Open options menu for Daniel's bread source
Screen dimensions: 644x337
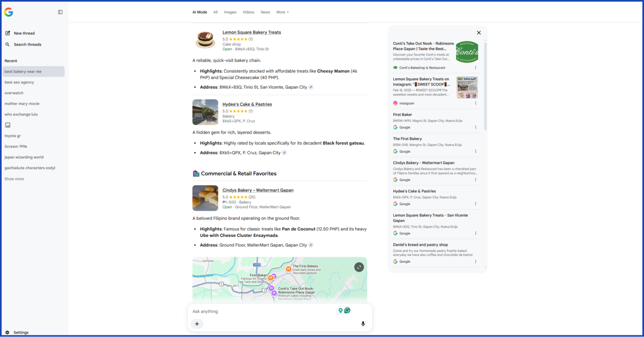(x=476, y=261)
